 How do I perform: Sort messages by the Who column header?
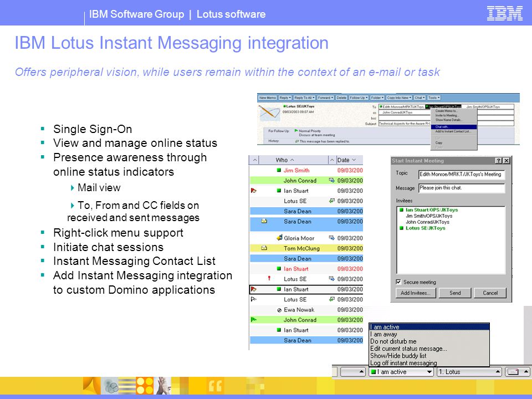pos(294,160)
